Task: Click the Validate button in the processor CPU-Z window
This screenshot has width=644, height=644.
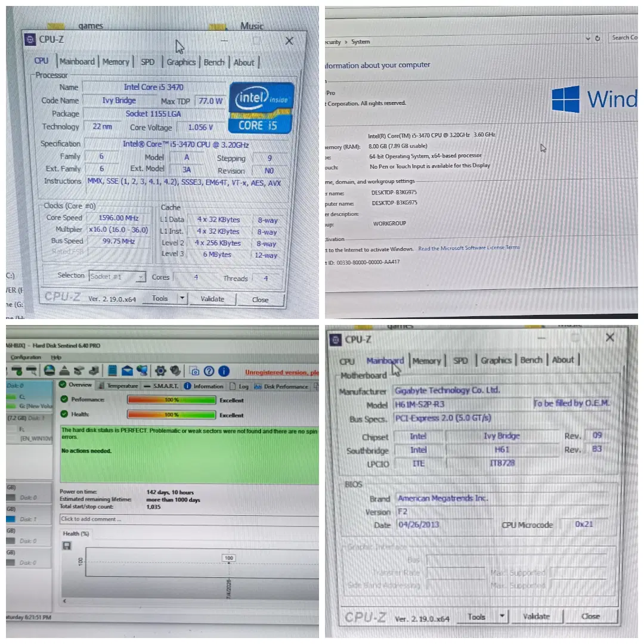Action: pyautogui.click(x=212, y=299)
